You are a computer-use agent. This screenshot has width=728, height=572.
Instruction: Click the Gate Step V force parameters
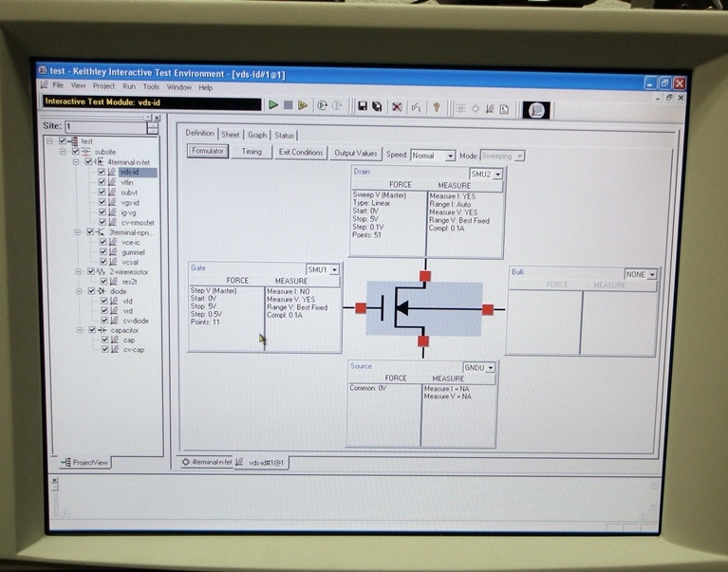(227, 320)
